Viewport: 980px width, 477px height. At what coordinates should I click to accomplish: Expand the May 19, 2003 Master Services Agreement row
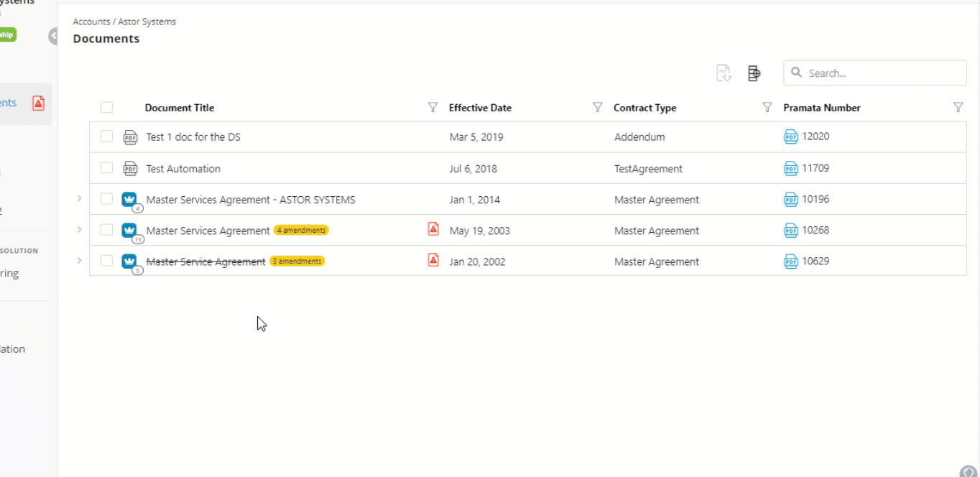point(79,229)
